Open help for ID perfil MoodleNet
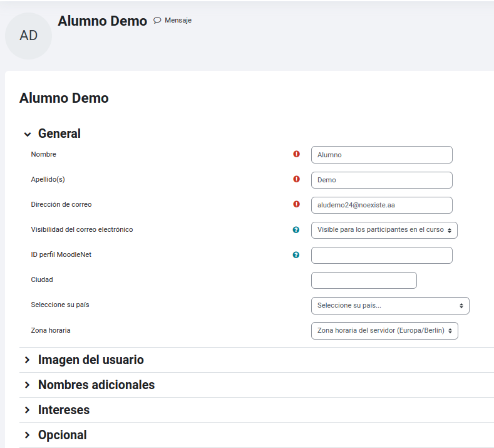Viewport: 494px width, 448px height. pos(296,255)
